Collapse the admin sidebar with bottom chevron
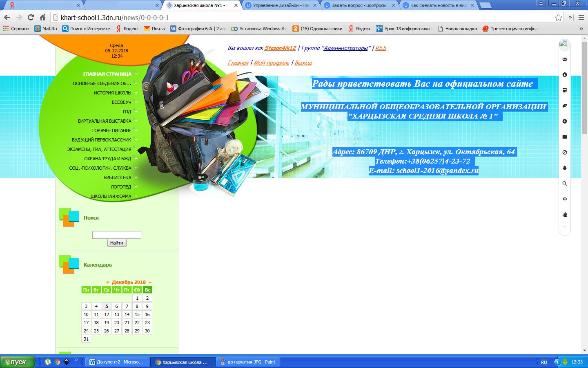This screenshot has height=368, width=588. 565,227
